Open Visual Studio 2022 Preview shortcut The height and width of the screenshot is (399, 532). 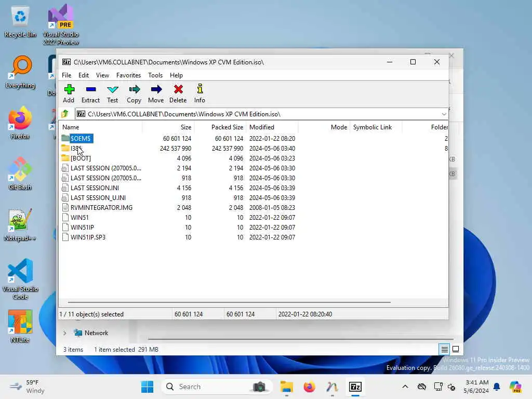(x=61, y=24)
